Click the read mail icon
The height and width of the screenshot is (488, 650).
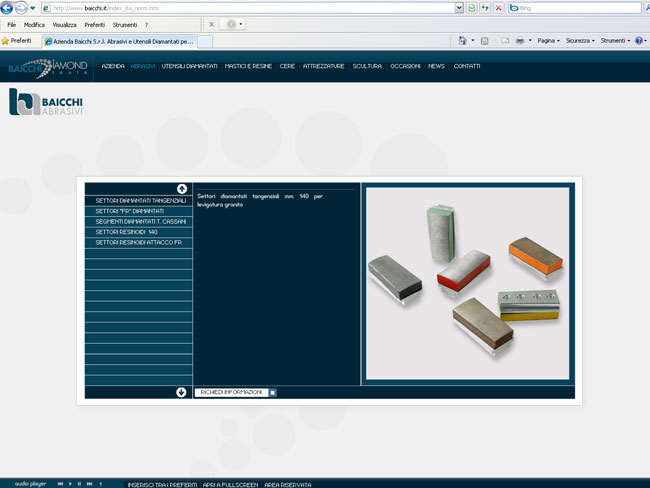(x=505, y=41)
